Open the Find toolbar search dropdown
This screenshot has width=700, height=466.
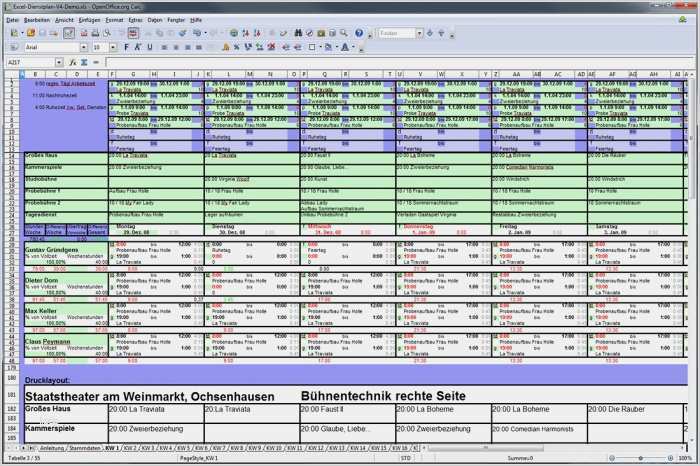click(x=419, y=33)
